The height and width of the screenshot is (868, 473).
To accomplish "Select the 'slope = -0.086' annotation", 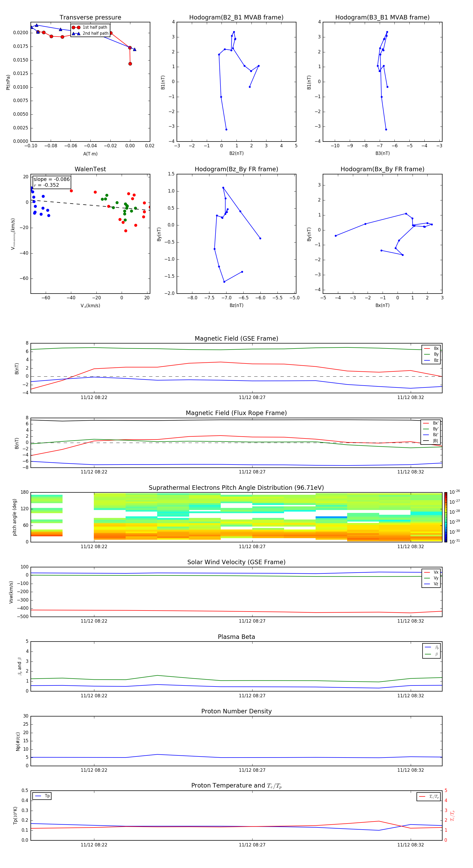I will tap(52, 179).
